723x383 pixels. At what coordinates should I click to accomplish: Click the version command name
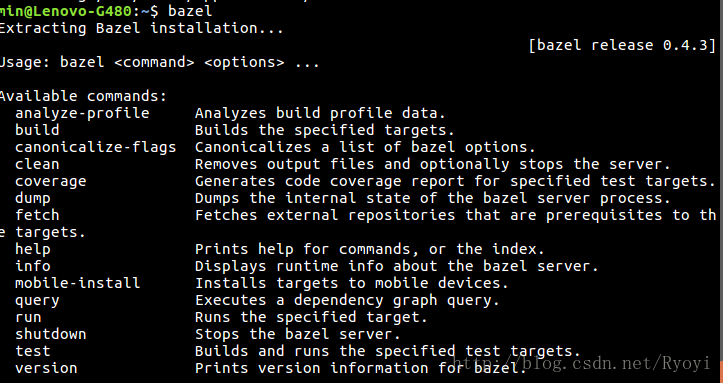[x=46, y=368]
